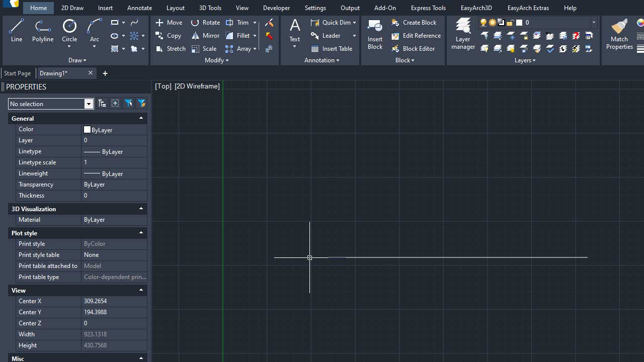
Task: Toggle the layer lock padlock icon
Action: [x=510, y=23]
